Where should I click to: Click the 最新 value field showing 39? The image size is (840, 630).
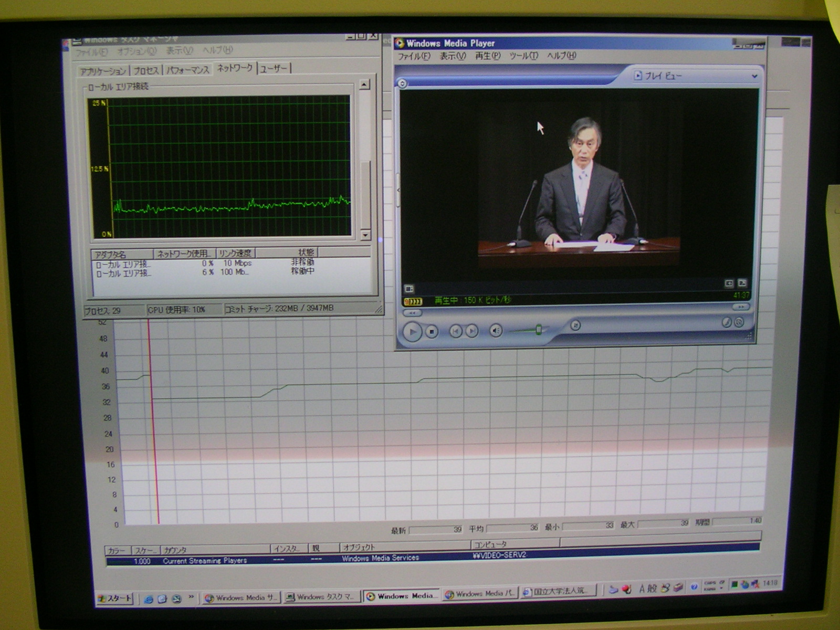click(435, 530)
